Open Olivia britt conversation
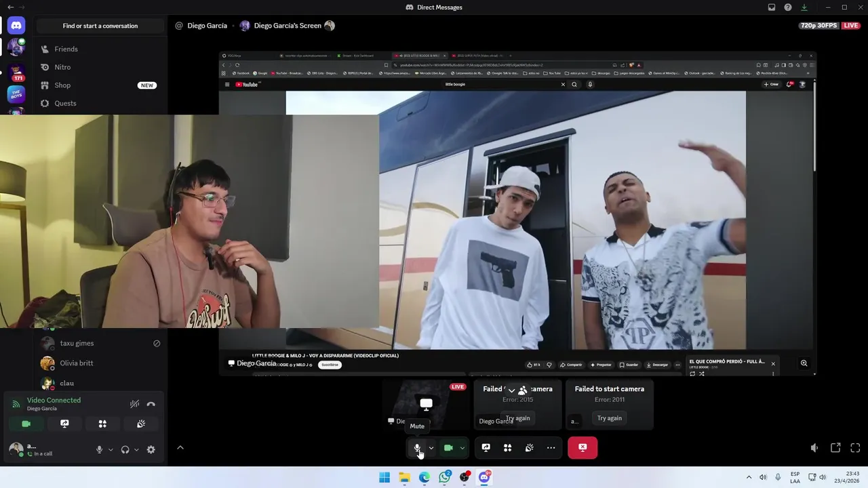 coord(100,363)
